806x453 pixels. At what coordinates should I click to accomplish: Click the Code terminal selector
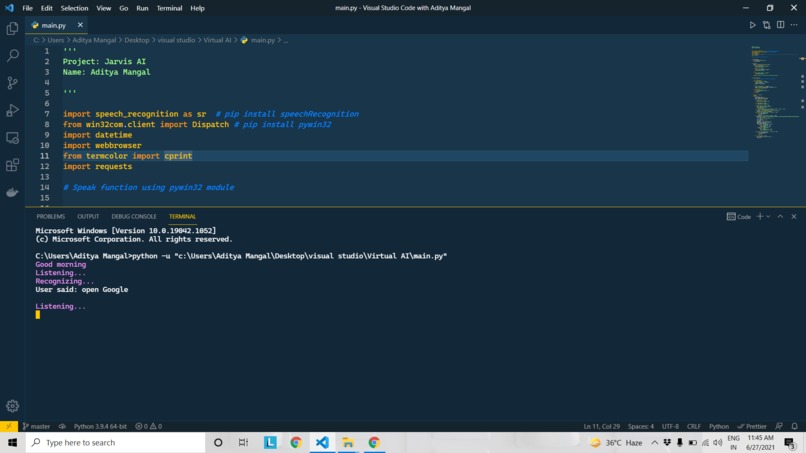739,217
